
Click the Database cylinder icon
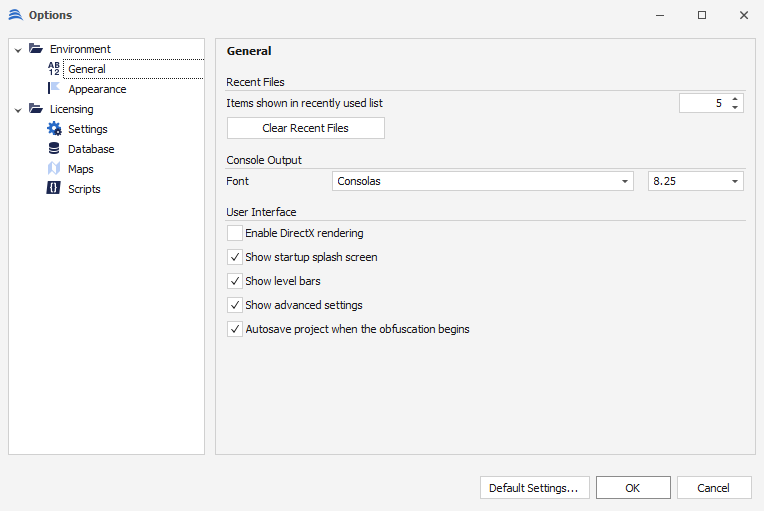coord(54,149)
